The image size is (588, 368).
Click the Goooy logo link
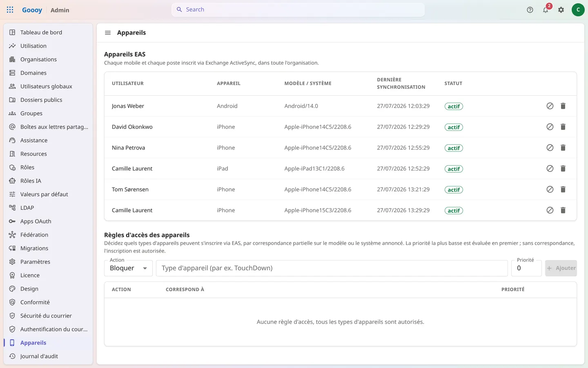coord(32,10)
